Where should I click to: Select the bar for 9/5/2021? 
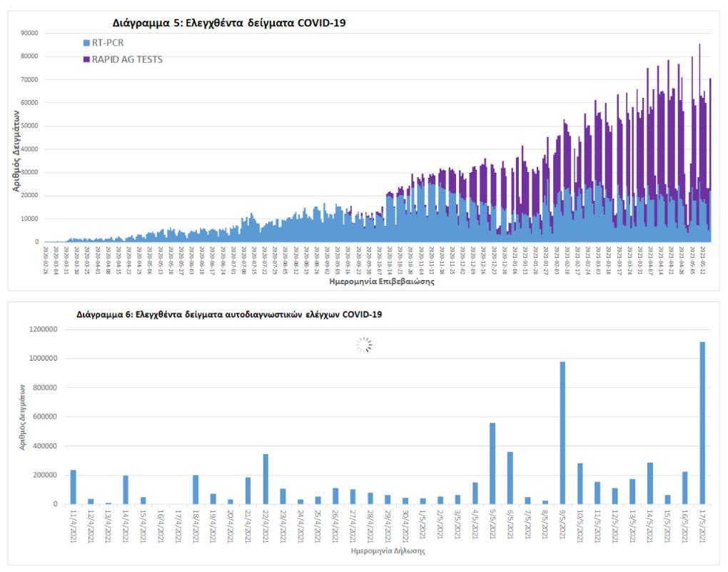(x=562, y=433)
